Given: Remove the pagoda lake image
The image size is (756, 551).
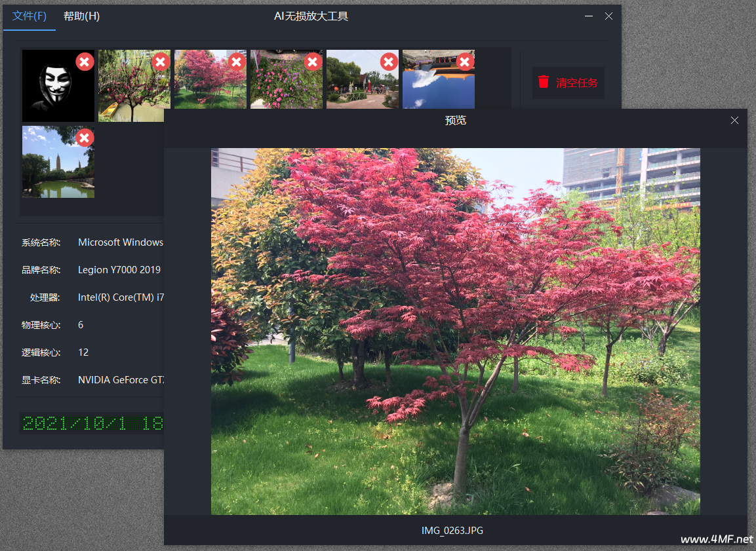Looking at the screenshot, I should point(85,138).
